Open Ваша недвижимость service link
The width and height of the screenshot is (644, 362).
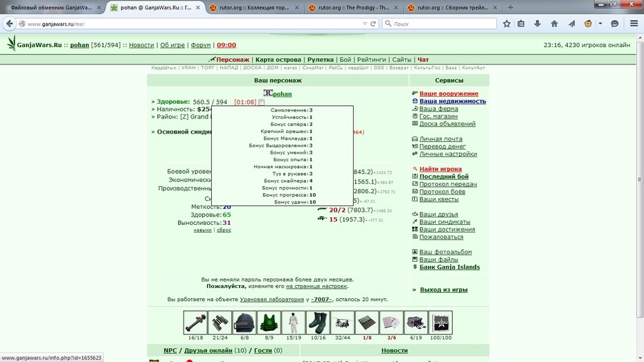(x=453, y=101)
